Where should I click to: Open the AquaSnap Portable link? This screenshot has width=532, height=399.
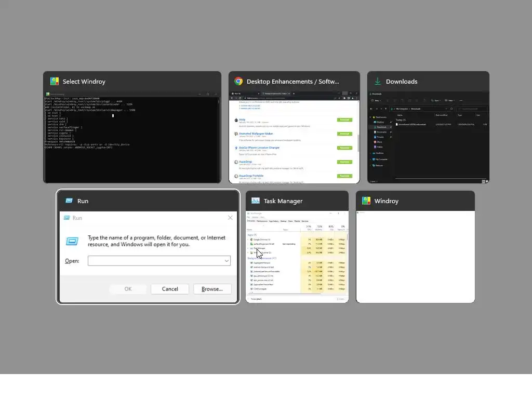[x=251, y=176]
